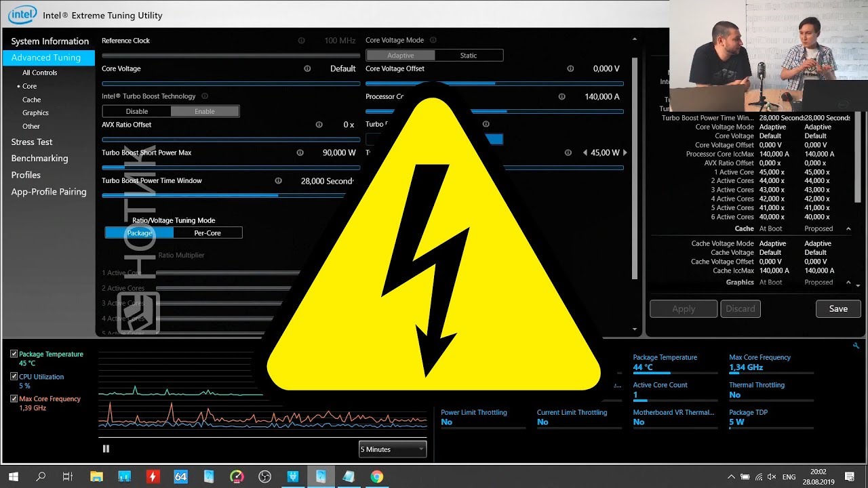
Task: Open OBS Studio from taskbar
Action: [x=264, y=476]
